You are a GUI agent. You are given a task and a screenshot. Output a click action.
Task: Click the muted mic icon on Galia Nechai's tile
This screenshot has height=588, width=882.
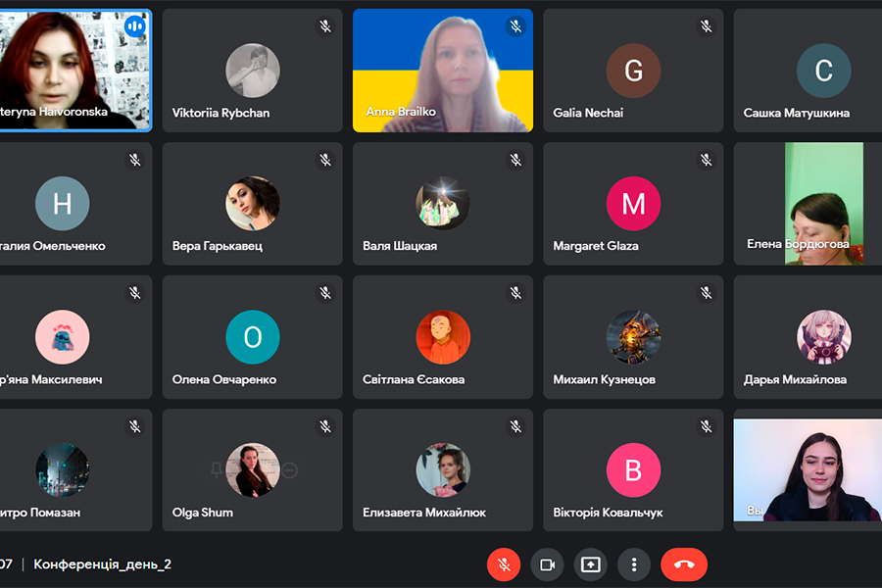point(707,25)
